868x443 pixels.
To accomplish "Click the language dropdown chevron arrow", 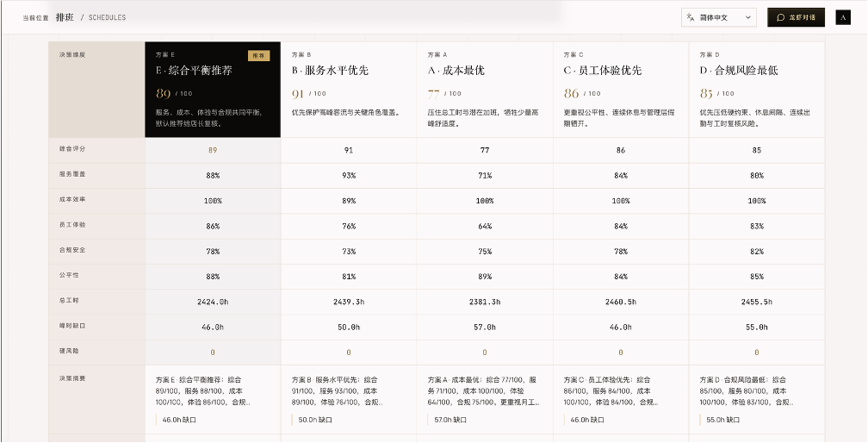I will click(x=747, y=17).
